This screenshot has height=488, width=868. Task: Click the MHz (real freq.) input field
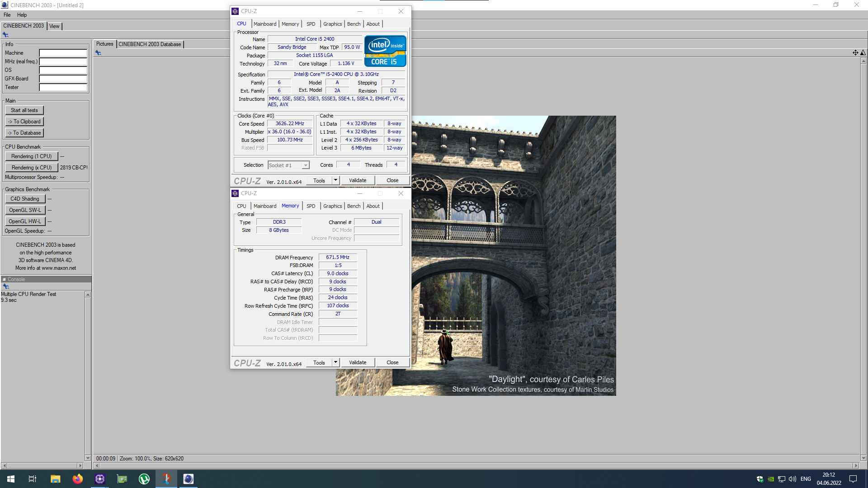tap(63, 61)
